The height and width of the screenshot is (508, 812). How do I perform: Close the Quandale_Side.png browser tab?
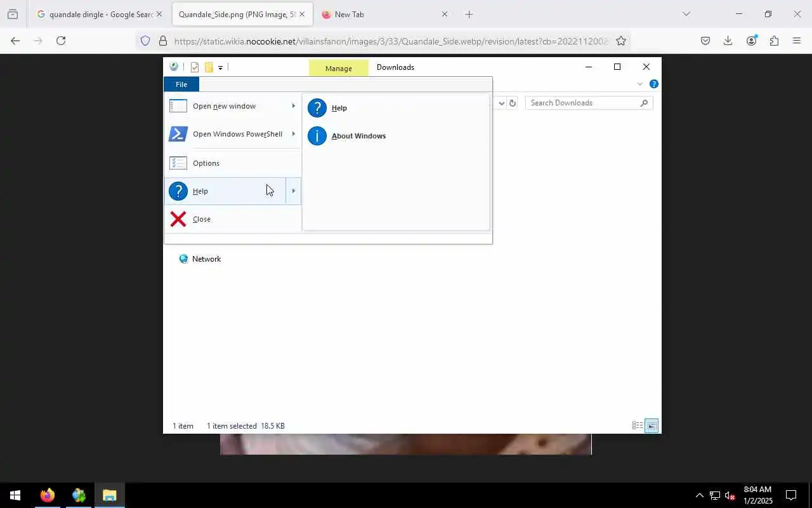pos(302,14)
